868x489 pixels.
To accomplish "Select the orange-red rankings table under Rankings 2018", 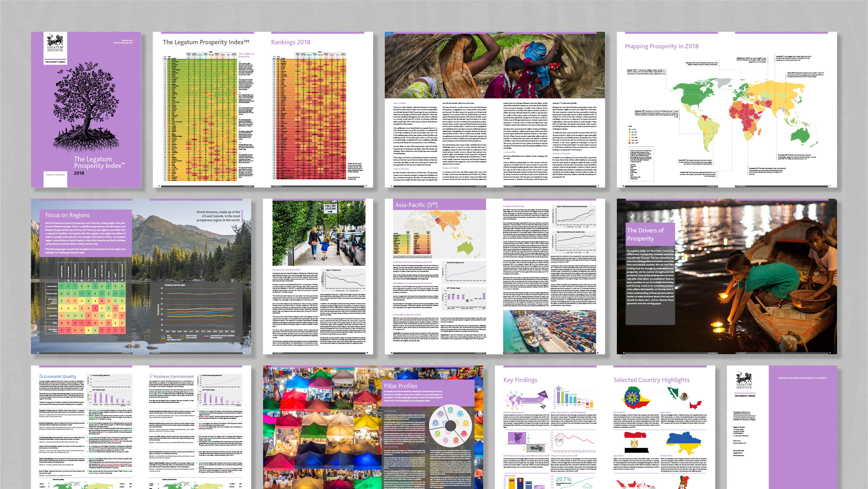I will (x=309, y=116).
